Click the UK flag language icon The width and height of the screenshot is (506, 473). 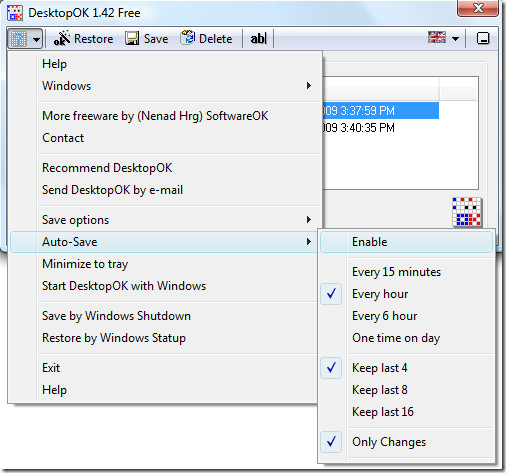pos(437,38)
